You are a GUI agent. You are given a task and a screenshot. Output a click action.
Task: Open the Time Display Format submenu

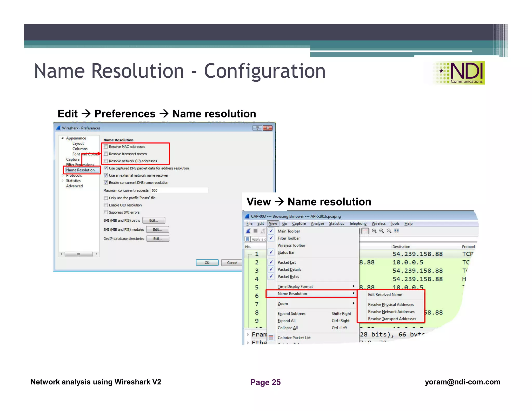[313, 286]
